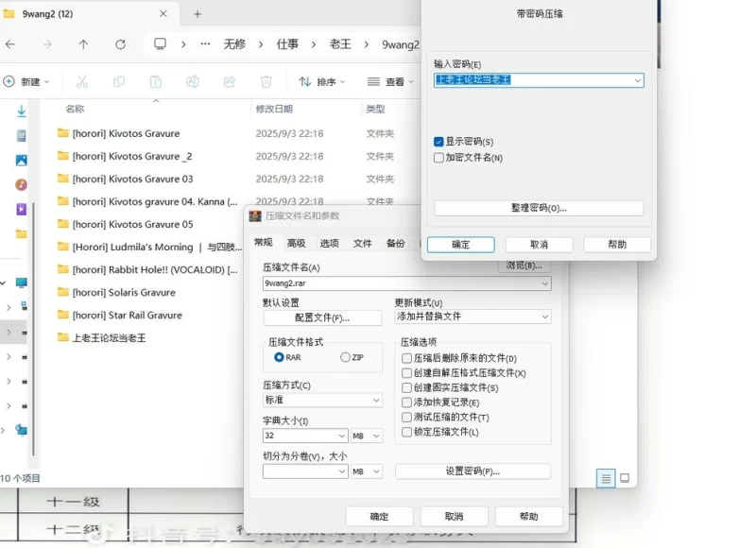Click 确定 in the archive parameters dialog
Screen dimensions: 756x548
pyautogui.click(x=380, y=517)
